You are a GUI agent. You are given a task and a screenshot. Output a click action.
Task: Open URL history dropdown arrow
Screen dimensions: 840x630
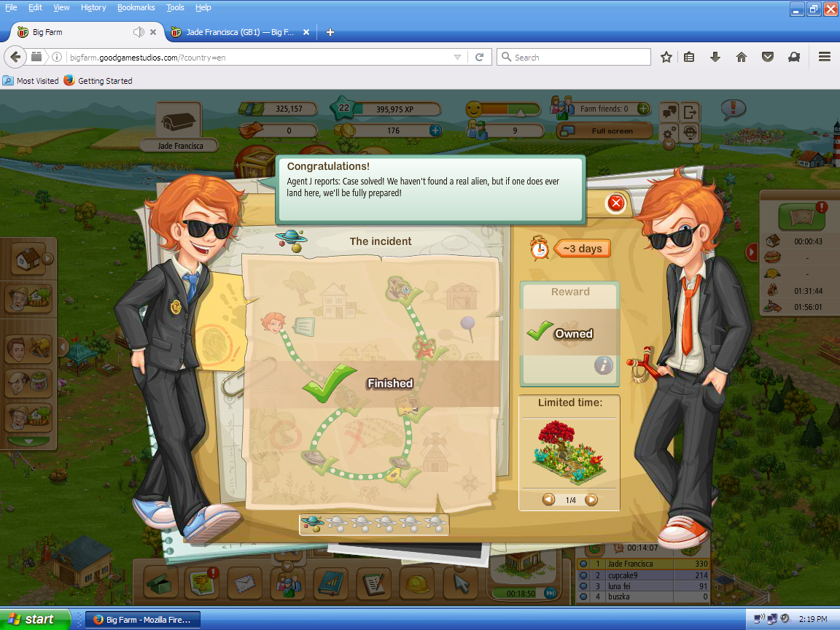coord(457,57)
